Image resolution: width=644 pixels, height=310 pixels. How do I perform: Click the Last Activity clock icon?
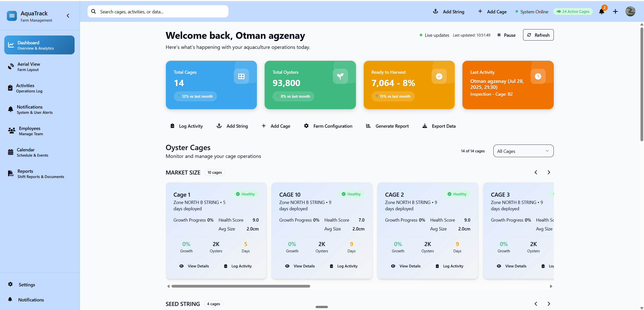tap(538, 76)
